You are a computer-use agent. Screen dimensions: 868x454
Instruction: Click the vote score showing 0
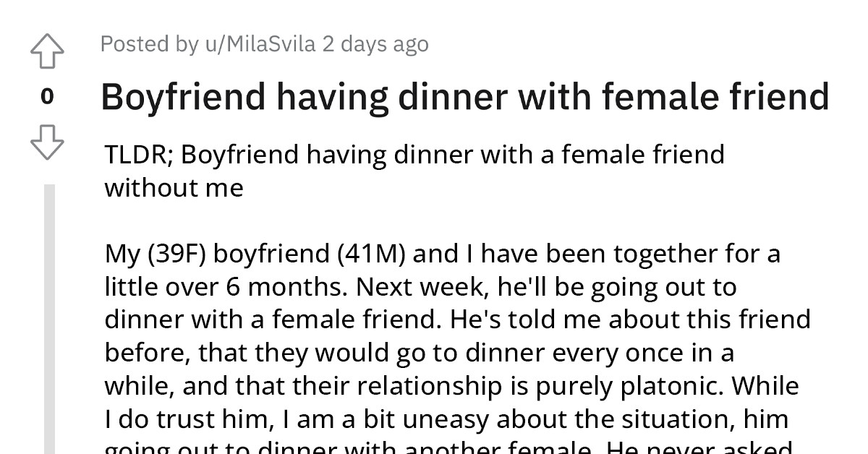[x=46, y=95]
